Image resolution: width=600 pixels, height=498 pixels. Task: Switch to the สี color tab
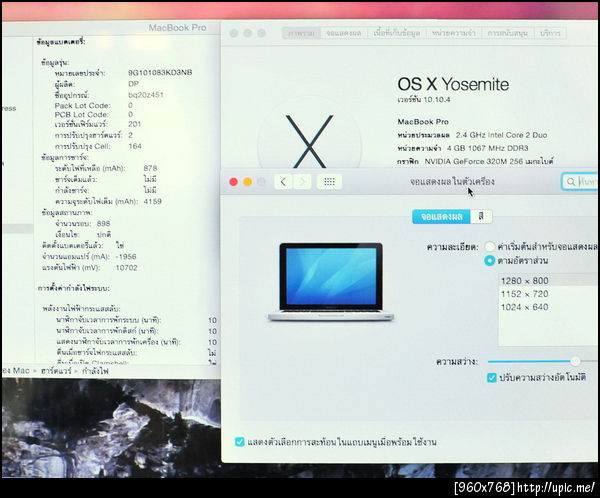(x=481, y=217)
